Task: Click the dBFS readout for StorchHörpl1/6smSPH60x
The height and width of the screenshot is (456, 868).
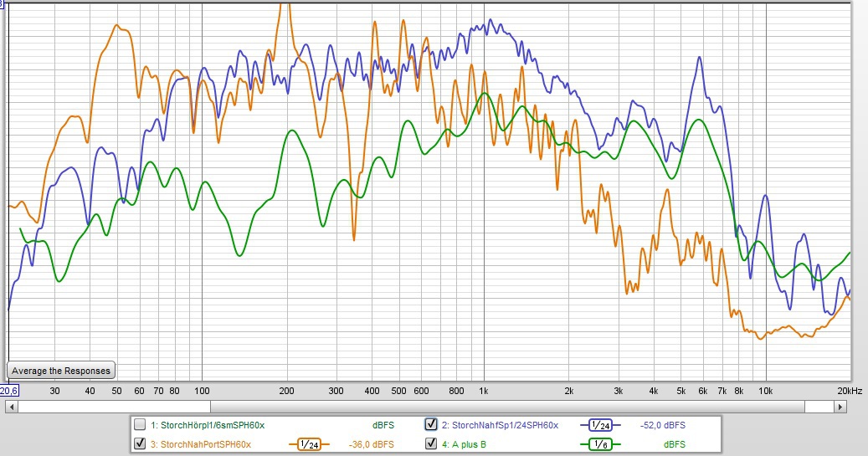Action: (x=383, y=425)
